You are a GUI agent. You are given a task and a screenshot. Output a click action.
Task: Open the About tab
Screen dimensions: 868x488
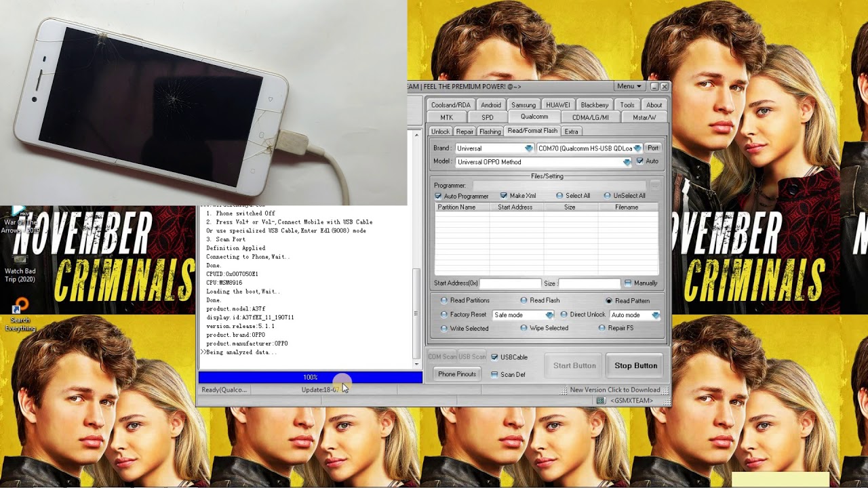654,105
